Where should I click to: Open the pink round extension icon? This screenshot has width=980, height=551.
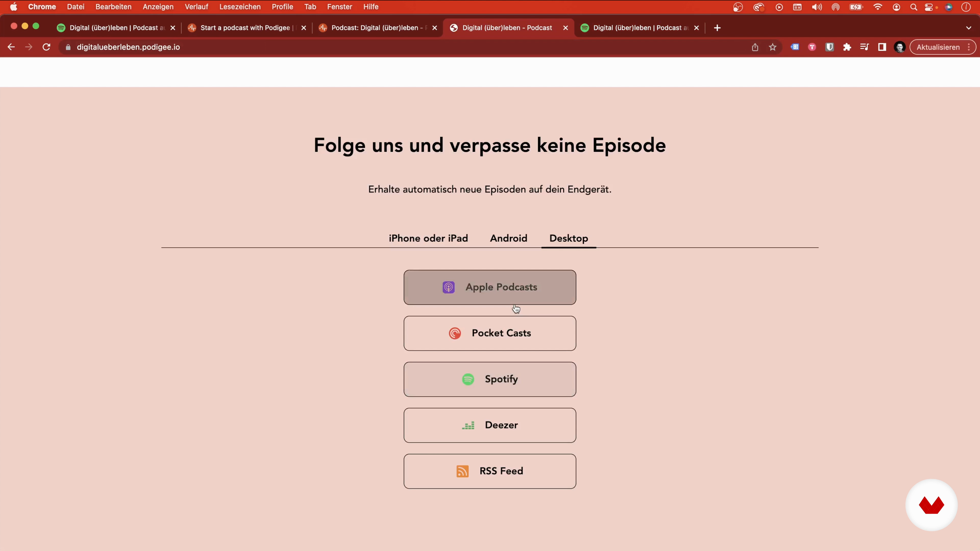click(x=812, y=47)
